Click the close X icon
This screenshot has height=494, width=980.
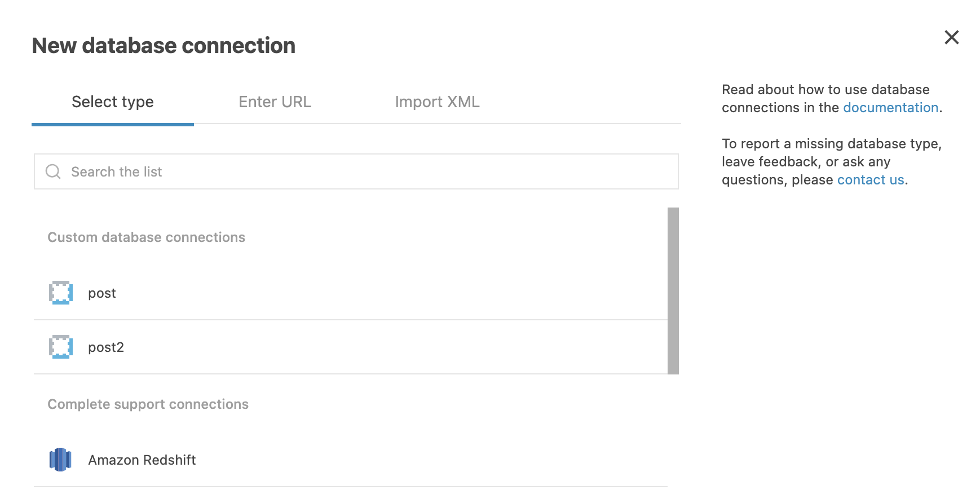point(951,37)
